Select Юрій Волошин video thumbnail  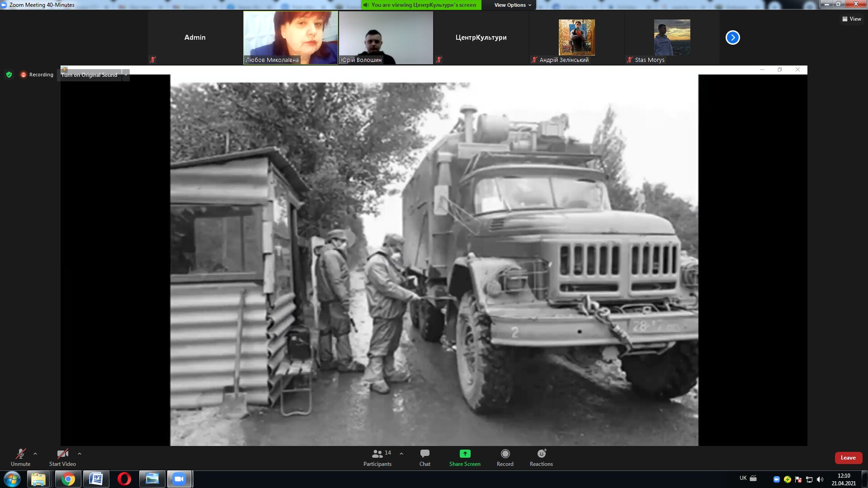point(386,38)
